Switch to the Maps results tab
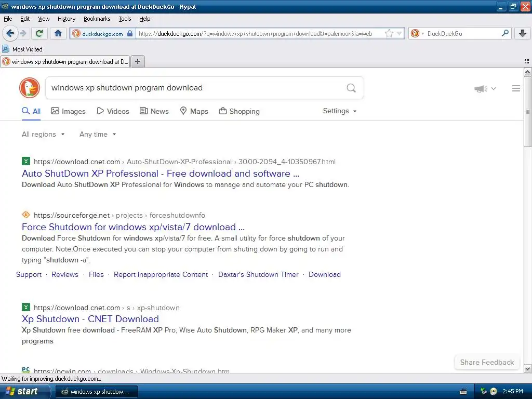Viewport: 532px width, 399px height. coord(194,111)
